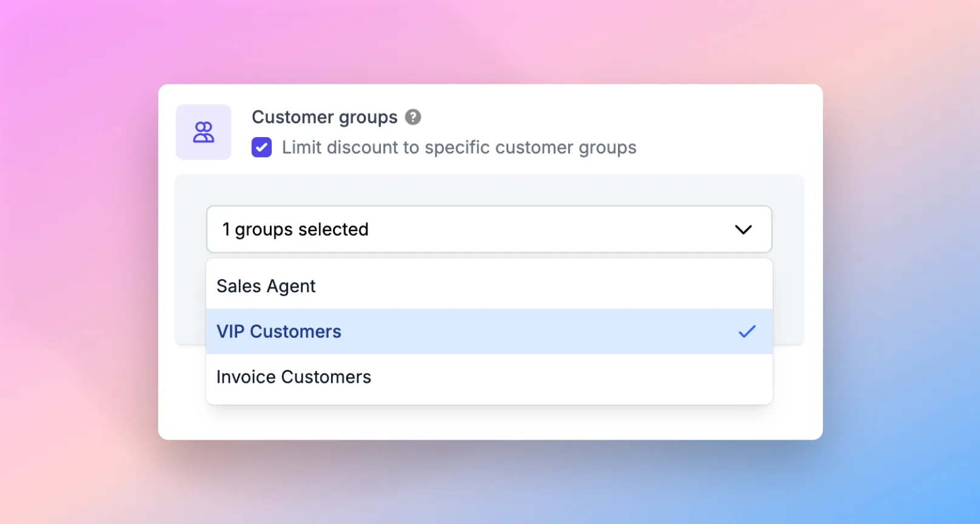
Task: Deselect the VIP Customers group
Action: click(x=489, y=331)
